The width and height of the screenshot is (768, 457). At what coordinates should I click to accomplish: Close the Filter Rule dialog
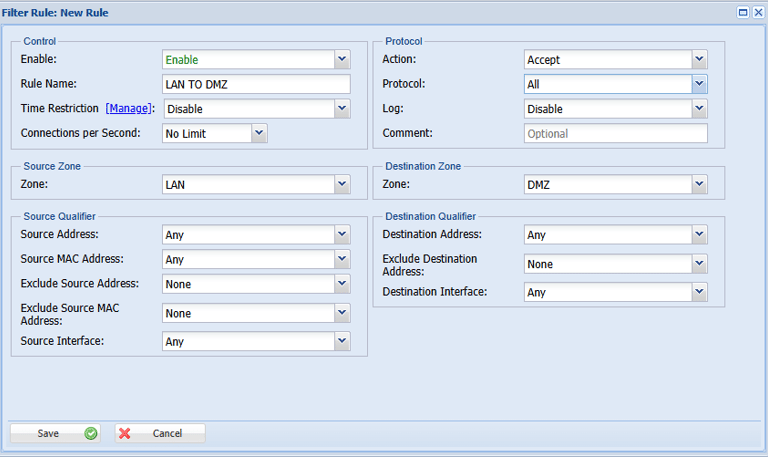[x=757, y=12]
